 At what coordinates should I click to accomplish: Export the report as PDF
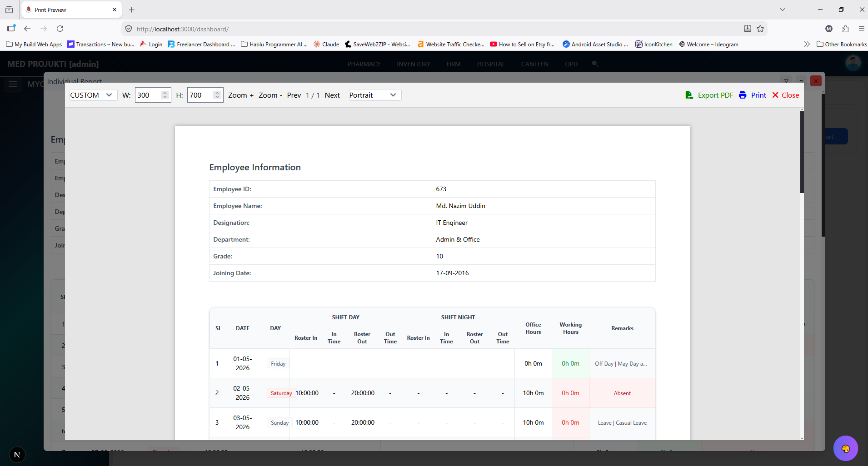[x=709, y=95]
